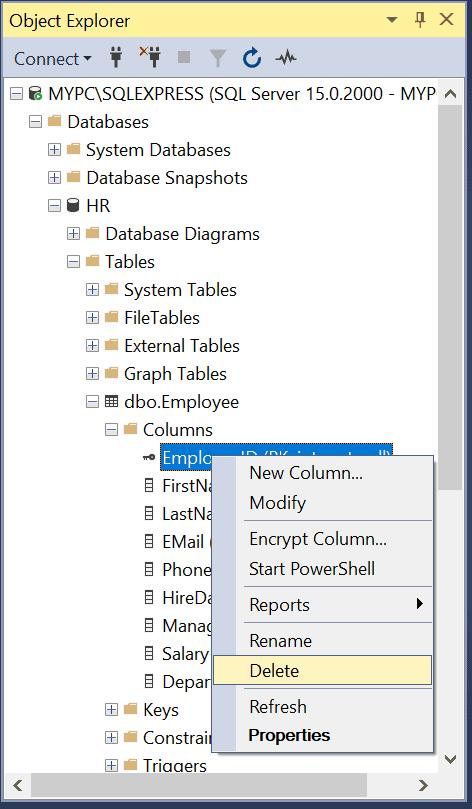The image size is (472, 809).
Task: Select the Graph Tables tree label
Action: tap(175, 374)
